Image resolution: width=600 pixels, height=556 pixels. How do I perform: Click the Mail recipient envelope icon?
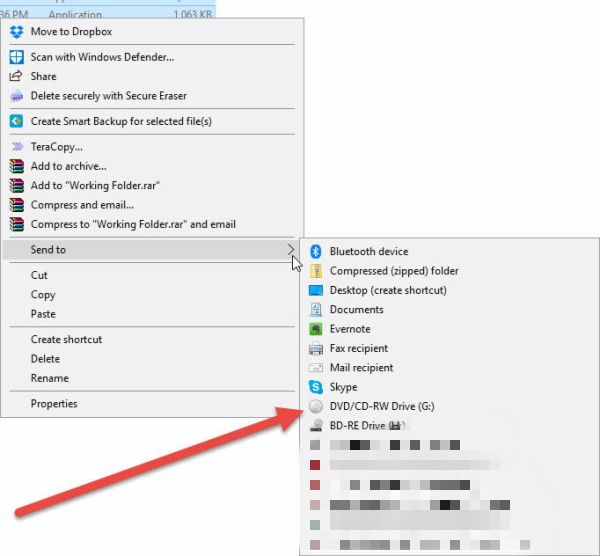coord(316,368)
